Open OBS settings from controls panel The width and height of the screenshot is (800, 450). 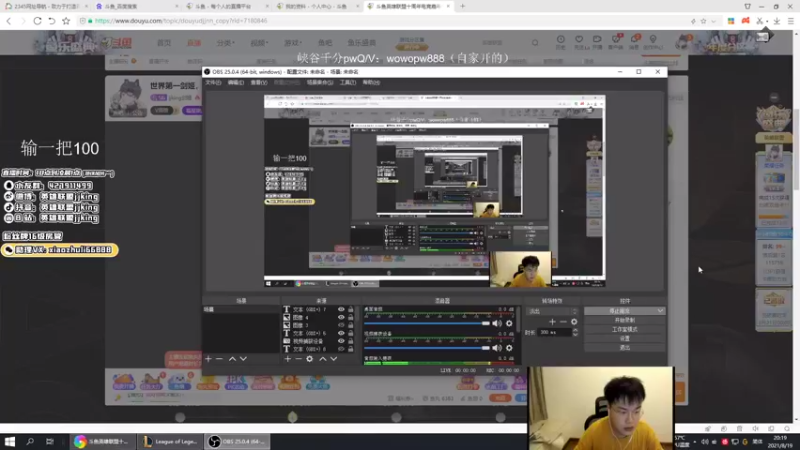[624, 338]
